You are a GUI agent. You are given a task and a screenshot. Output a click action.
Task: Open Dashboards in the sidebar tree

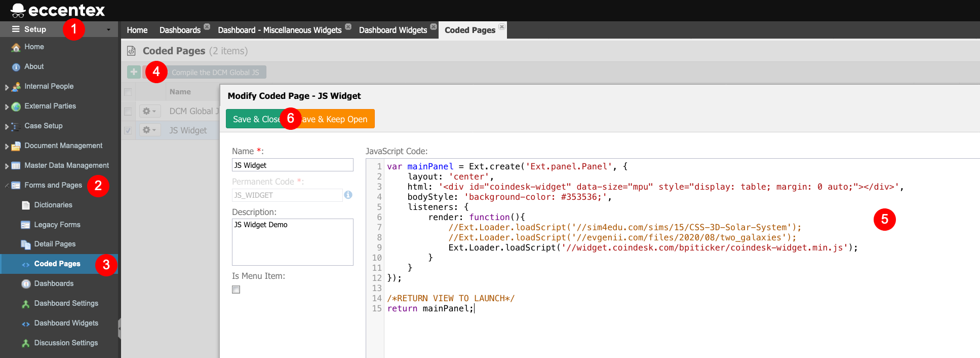pos(54,283)
